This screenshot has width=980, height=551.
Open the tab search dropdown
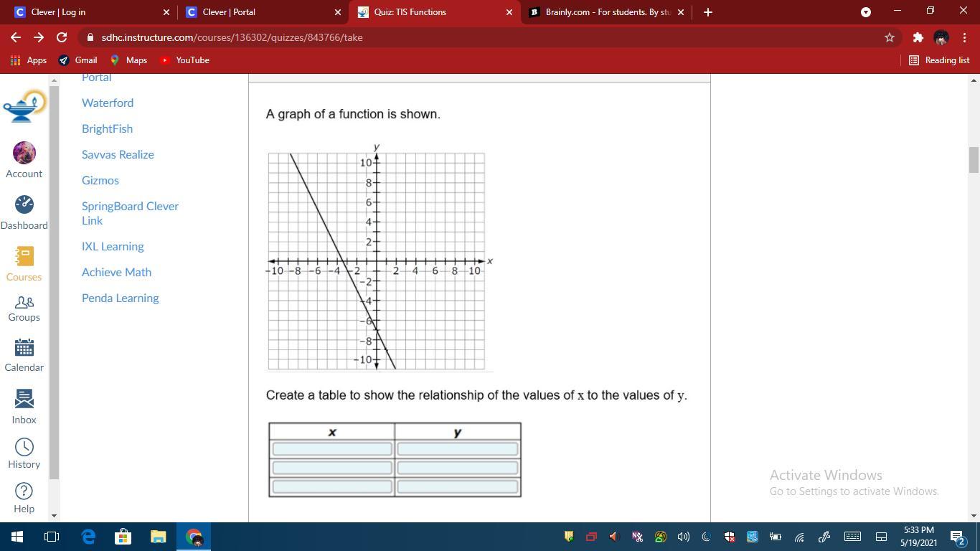tap(866, 12)
